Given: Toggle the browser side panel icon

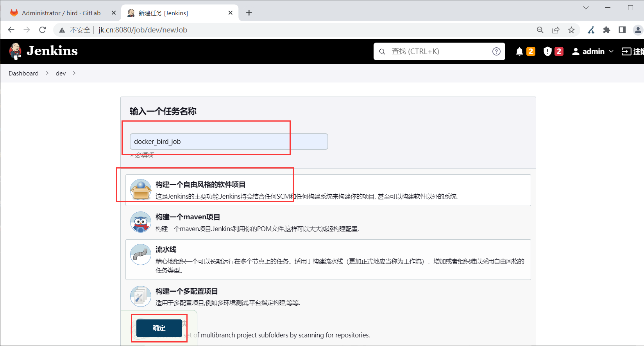Looking at the screenshot, I should 622,30.
